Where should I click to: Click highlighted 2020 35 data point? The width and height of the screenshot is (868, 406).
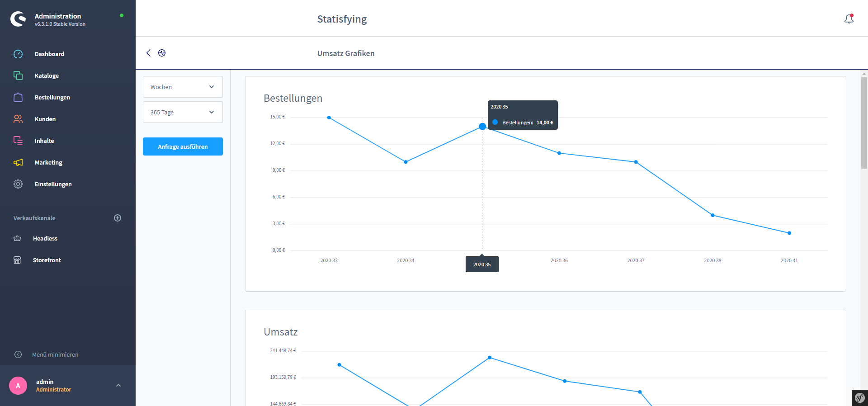pos(482,127)
